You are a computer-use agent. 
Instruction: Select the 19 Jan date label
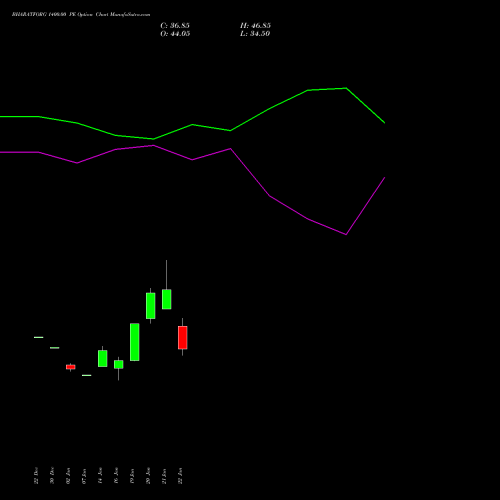[132, 476]
